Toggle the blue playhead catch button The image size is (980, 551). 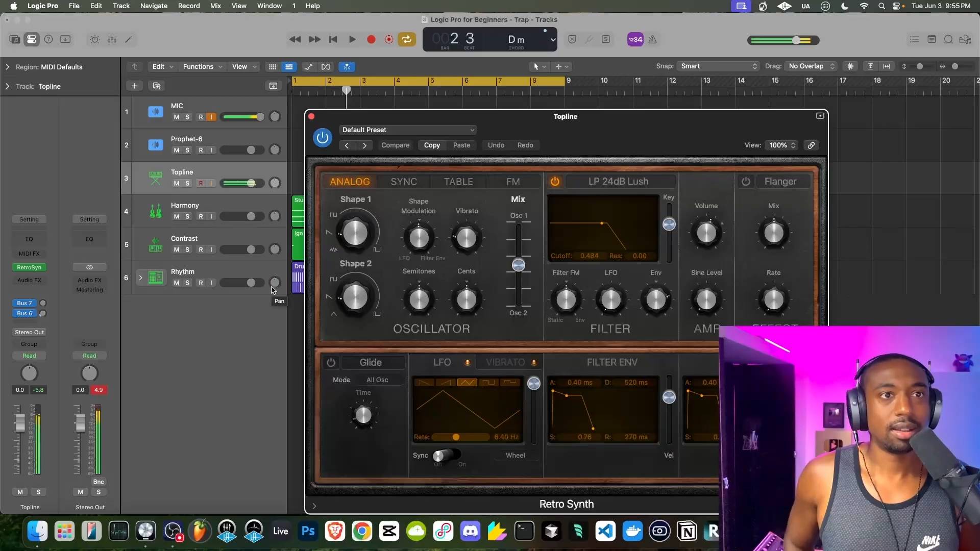[347, 67]
